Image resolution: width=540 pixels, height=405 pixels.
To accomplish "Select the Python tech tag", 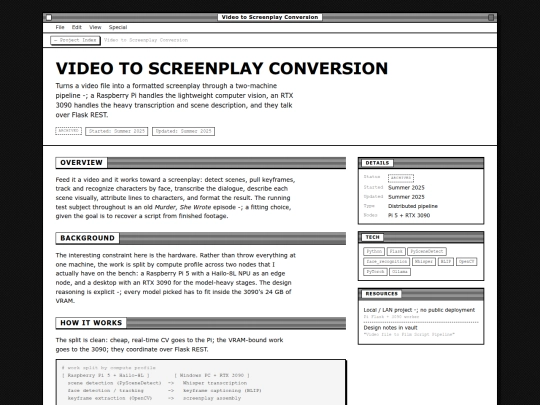I will pyautogui.click(x=374, y=251).
